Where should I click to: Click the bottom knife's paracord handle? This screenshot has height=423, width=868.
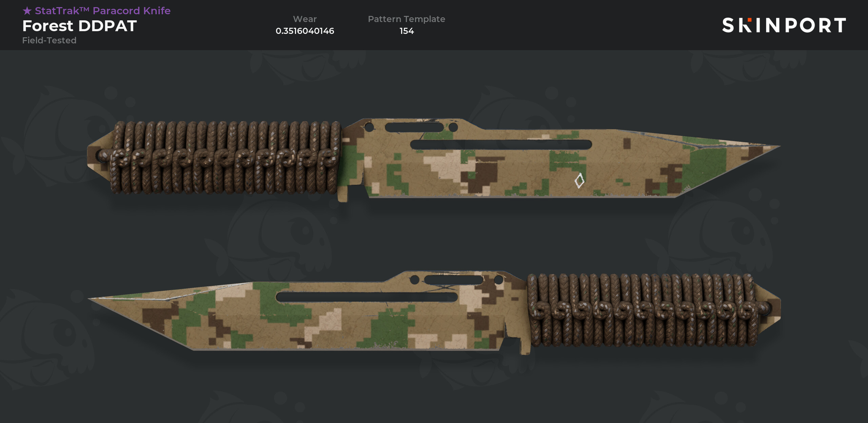pos(644,310)
